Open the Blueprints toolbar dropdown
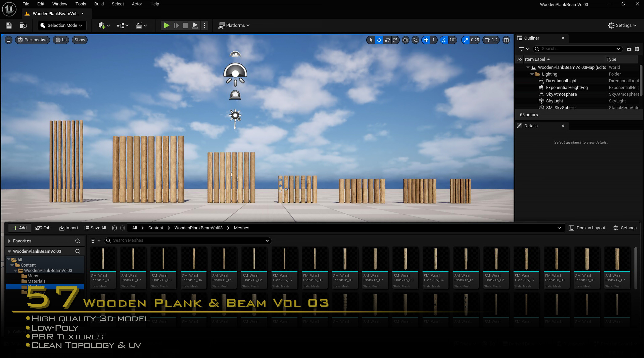Screen dimensions: 644x358 123,25
